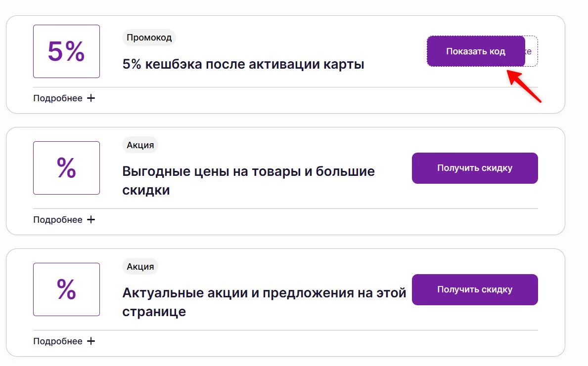588x366 pixels.
Task: Click the Выгодные цены offer title
Action: (x=248, y=171)
